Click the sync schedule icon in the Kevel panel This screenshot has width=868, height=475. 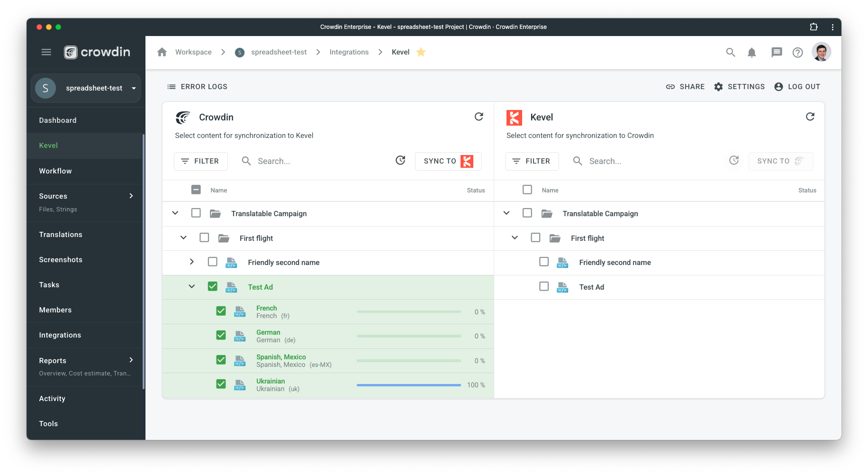point(734,161)
